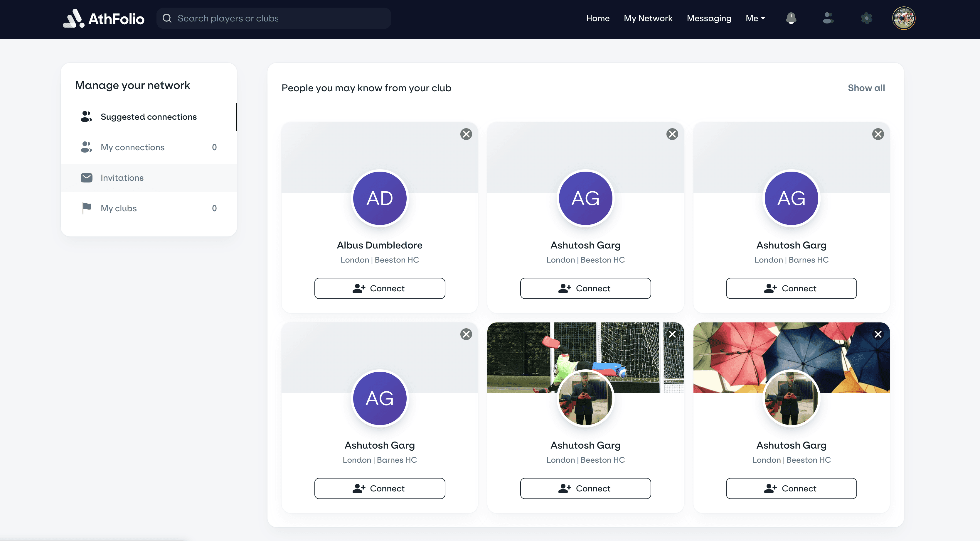Click the notification bell icon
The image size is (980, 541).
pos(791,18)
